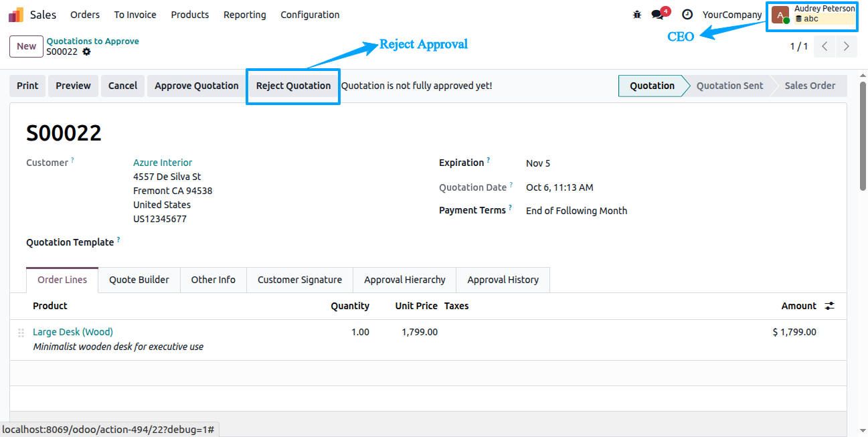The width and height of the screenshot is (868, 437).
Task: Click the Approve Quotation button
Action: point(197,86)
